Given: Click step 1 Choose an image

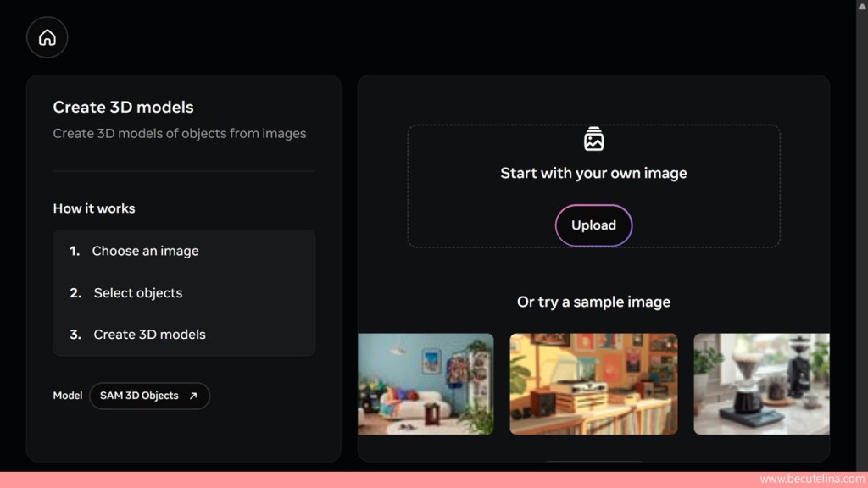Looking at the screenshot, I should pyautogui.click(x=145, y=251).
